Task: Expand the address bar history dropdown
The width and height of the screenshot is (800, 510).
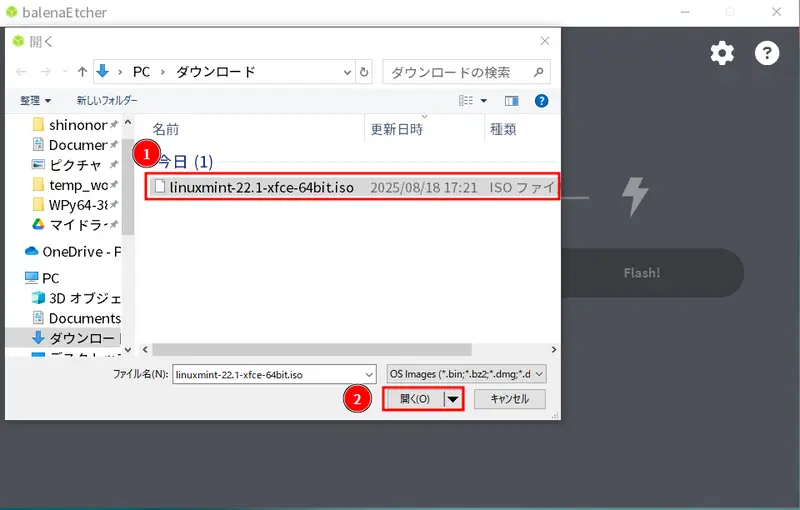Action: [347, 72]
